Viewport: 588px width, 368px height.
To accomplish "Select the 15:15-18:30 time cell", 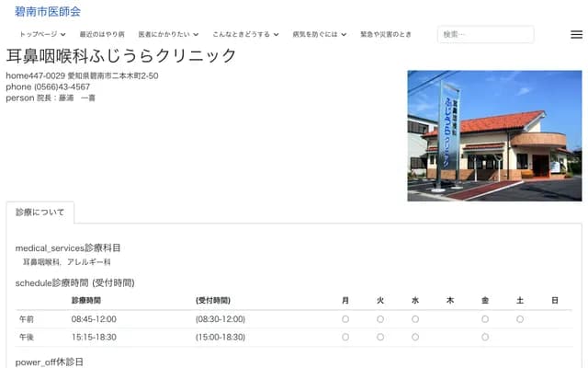I will click(x=94, y=338).
